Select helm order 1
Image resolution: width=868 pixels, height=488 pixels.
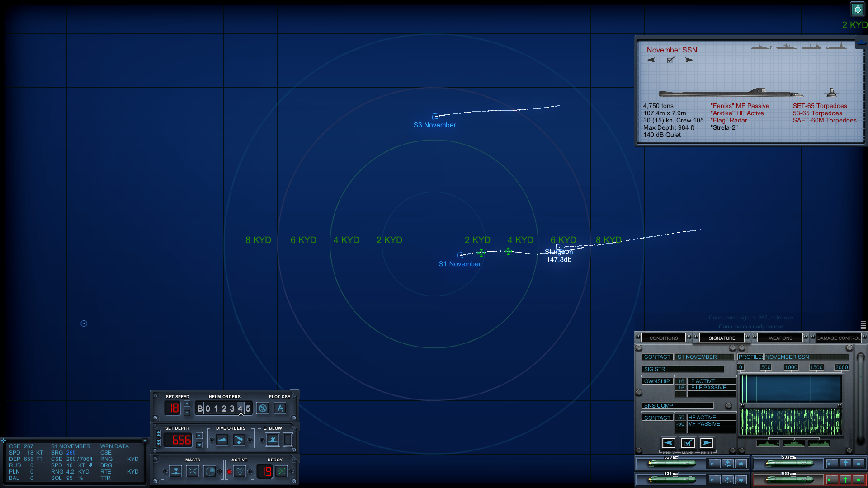pyautogui.click(x=216, y=408)
